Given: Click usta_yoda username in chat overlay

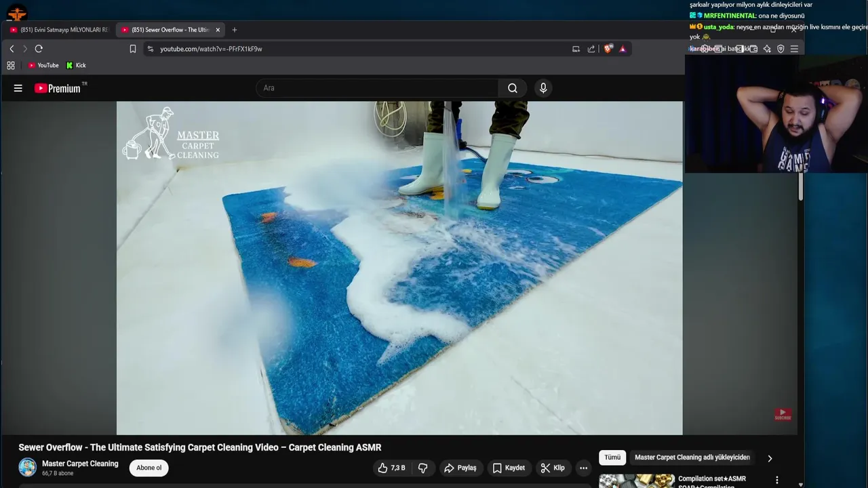Looking at the screenshot, I should pos(719,27).
